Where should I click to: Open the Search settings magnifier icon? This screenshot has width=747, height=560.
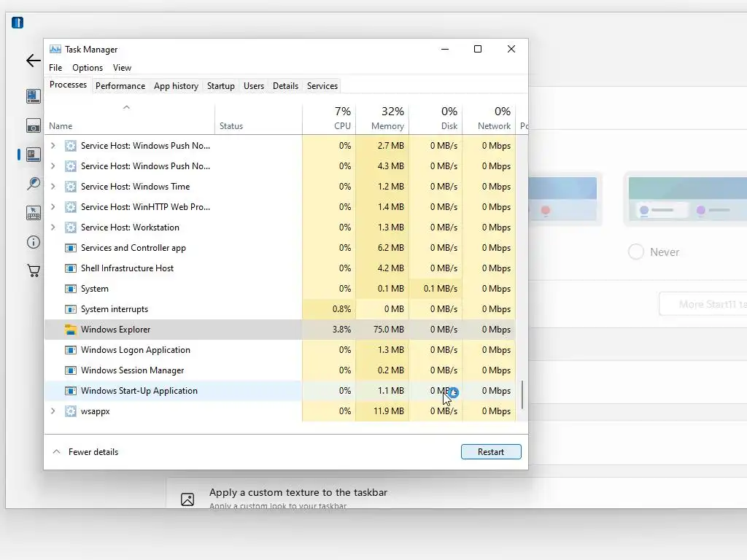34,184
